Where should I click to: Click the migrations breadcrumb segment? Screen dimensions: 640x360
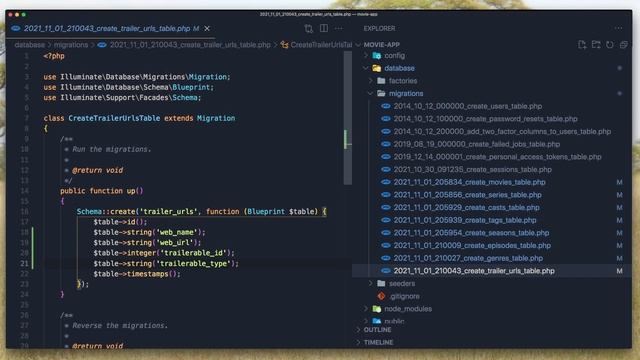coord(71,44)
